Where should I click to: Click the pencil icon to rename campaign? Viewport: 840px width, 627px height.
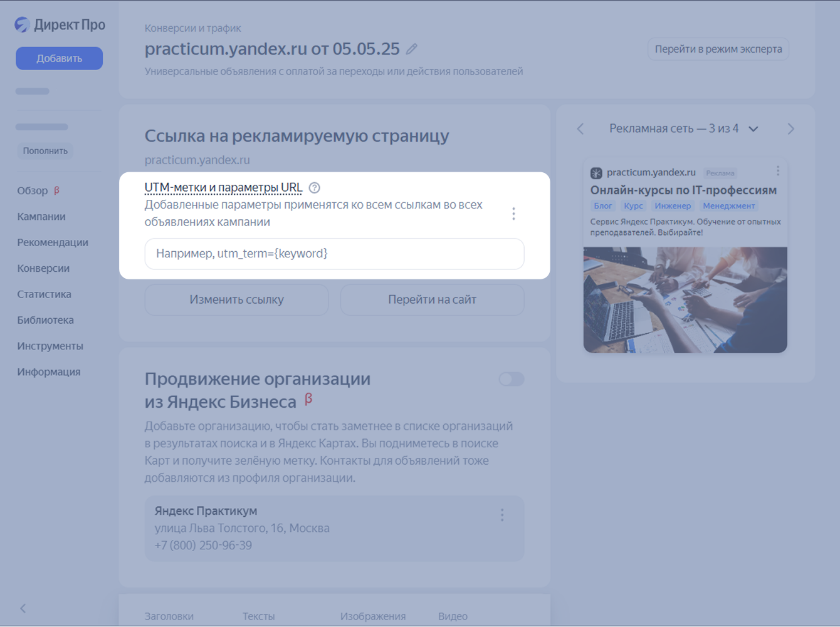coord(412,49)
